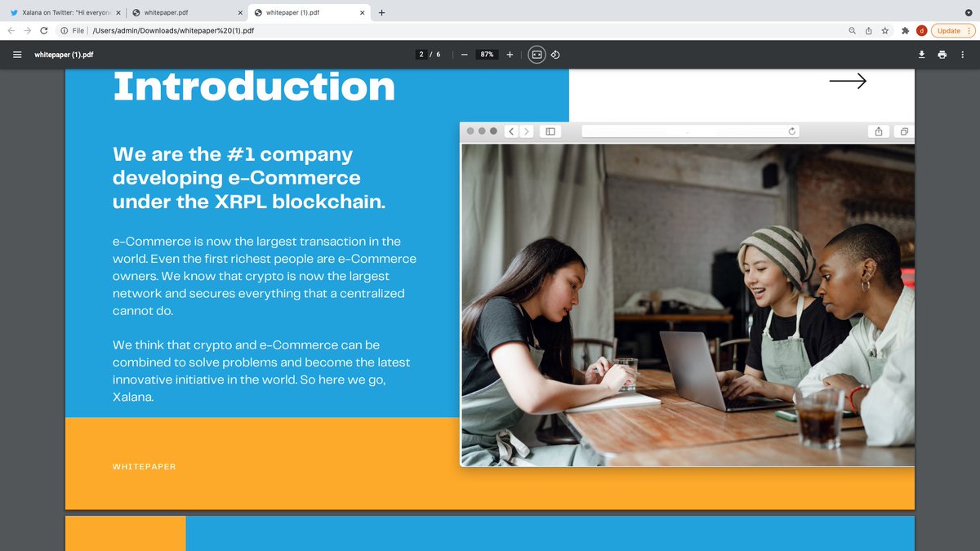Reload the current page
This screenshot has width=980, height=551.
coord(44,30)
